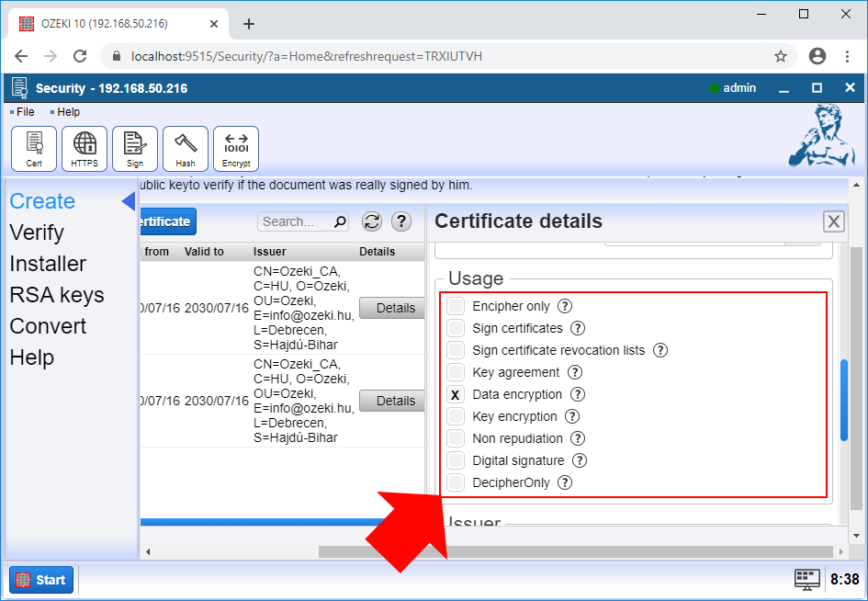
Task: Enable the Sign certificates checkbox
Action: (x=456, y=328)
